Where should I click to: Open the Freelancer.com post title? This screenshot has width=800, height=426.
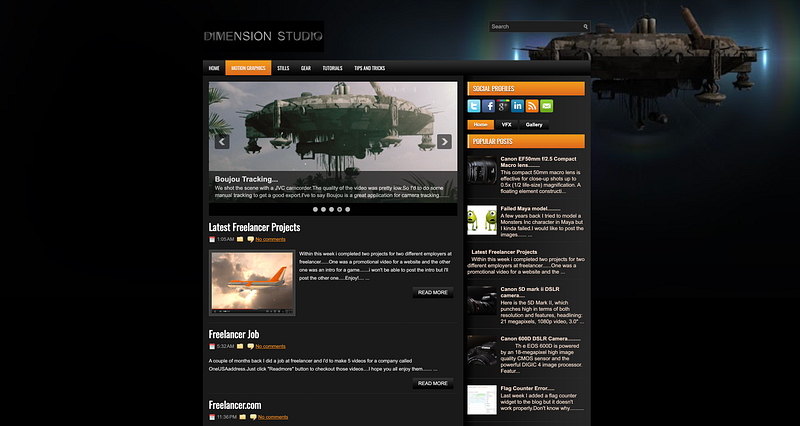coord(235,405)
